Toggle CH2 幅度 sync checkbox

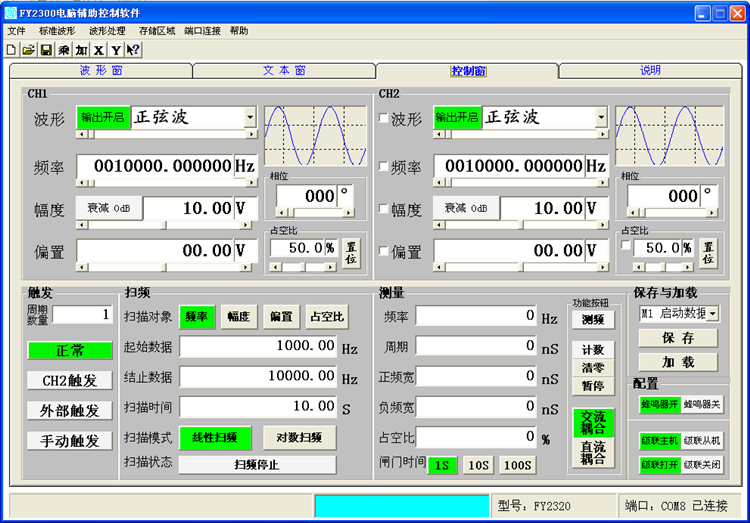coord(383,208)
